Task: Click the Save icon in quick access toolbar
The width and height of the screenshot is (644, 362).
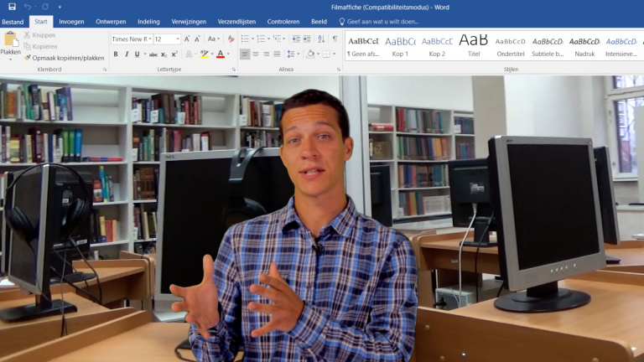Action: click(12, 7)
